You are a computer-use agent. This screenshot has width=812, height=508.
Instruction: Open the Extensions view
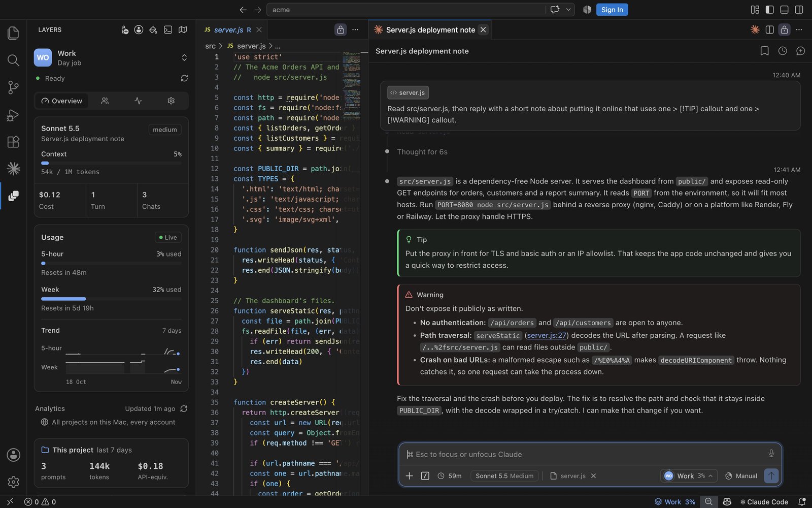[13, 142]
